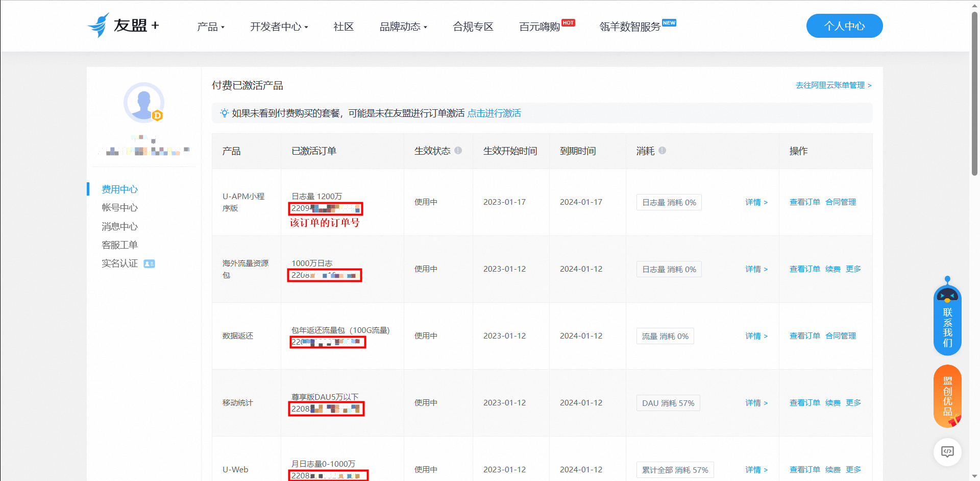Click the lightbulb tip icon
The image size is (980, 481).
[x=224, y=113]
